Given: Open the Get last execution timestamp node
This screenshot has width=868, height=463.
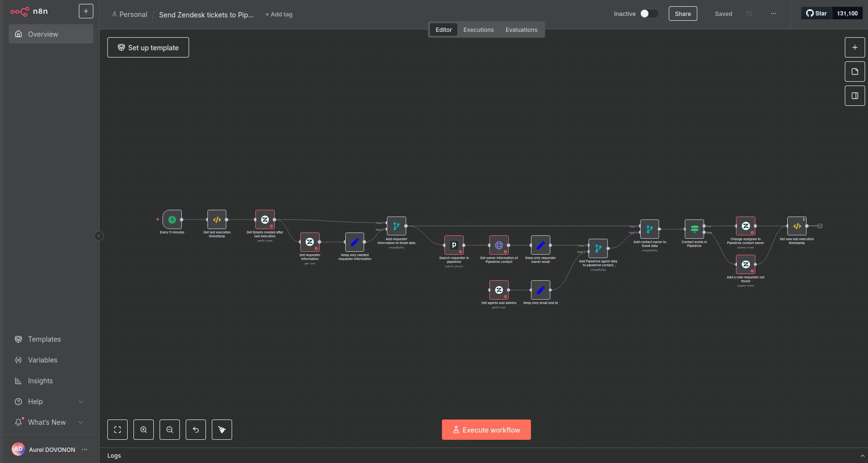Looking at the screenshot, I should [x=217, y=219].
